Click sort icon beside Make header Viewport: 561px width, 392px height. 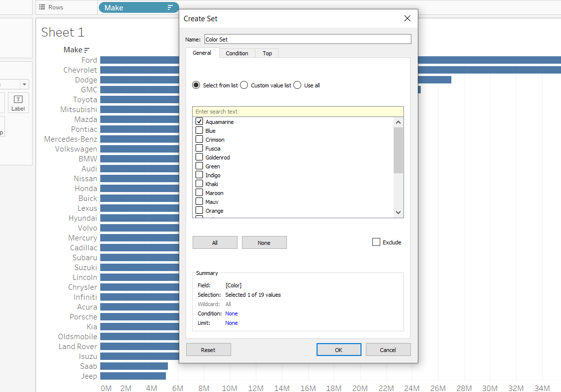[87, 50]
